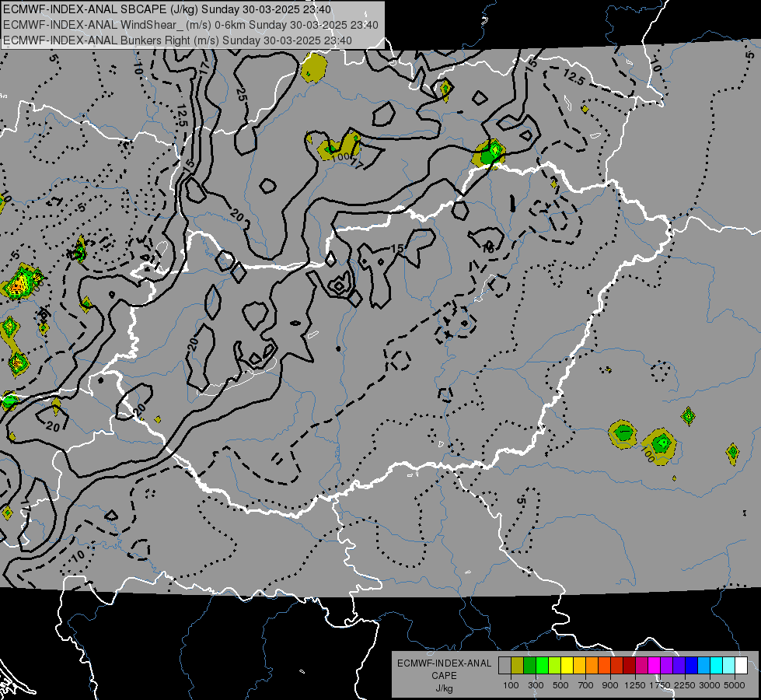Choose the pure yellow legend swatch
The width and height of the screenshot is (761, 700).
tap(567, 666)
